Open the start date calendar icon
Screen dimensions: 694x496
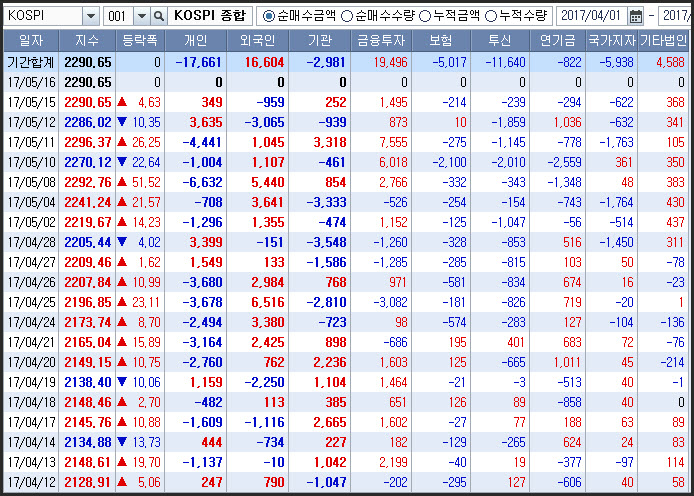click(x=636, y=16)
